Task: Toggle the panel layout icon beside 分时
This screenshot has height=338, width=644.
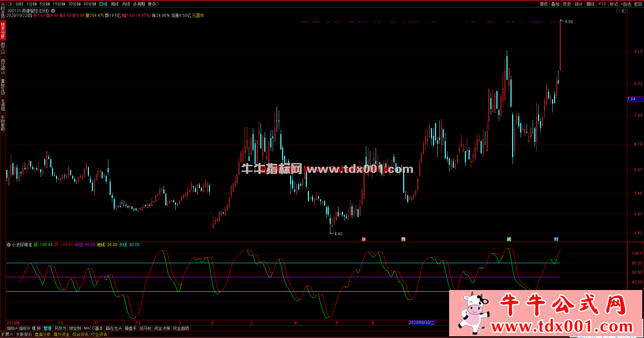Action: click(9, 4)
